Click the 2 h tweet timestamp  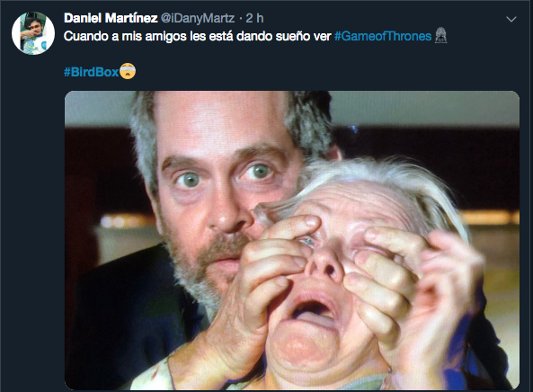coord(254,18)
